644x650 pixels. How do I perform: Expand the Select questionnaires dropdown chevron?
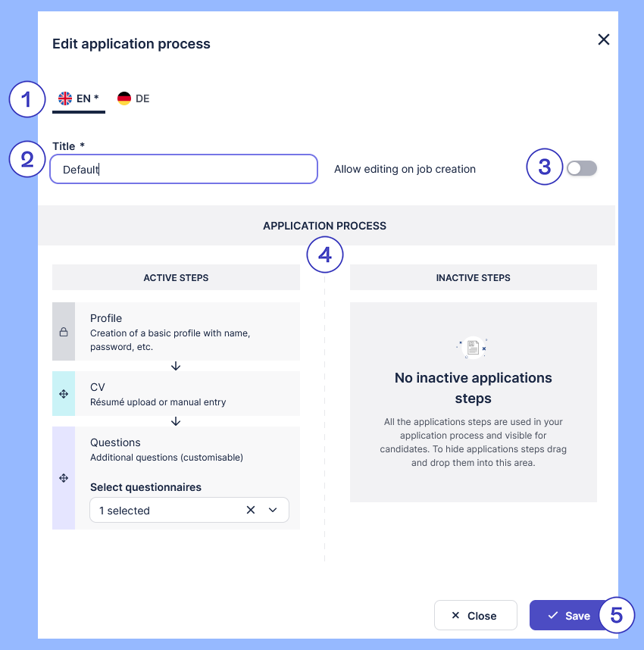coord(273,511)
